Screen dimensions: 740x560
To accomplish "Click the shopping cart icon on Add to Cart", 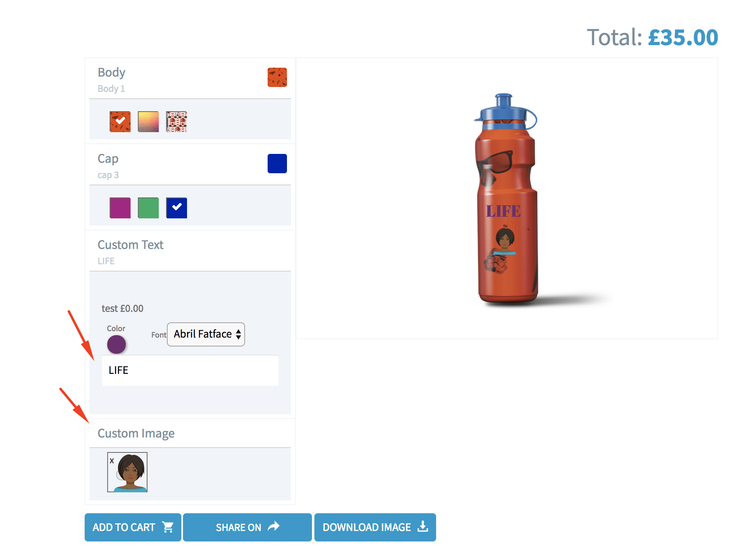I will click(168, 527).
